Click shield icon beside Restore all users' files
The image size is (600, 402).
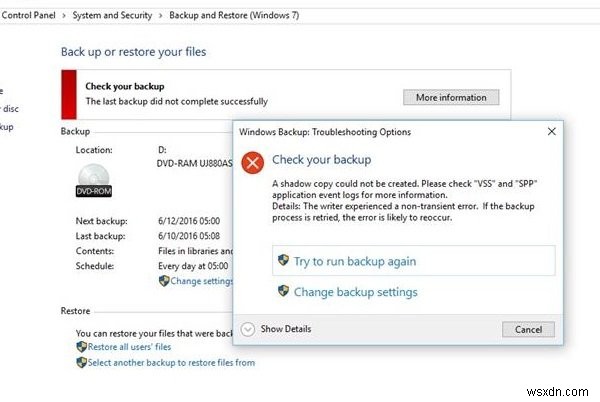(81, 347)
